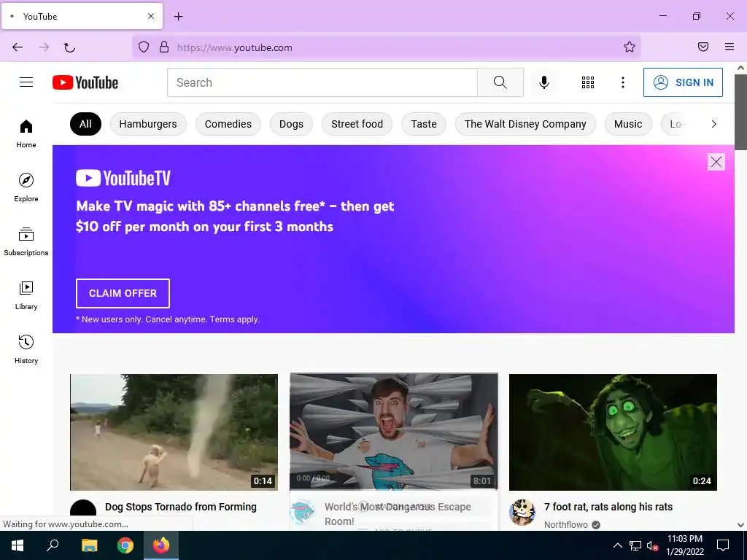Open Windows taskbar search

[53, 545]
